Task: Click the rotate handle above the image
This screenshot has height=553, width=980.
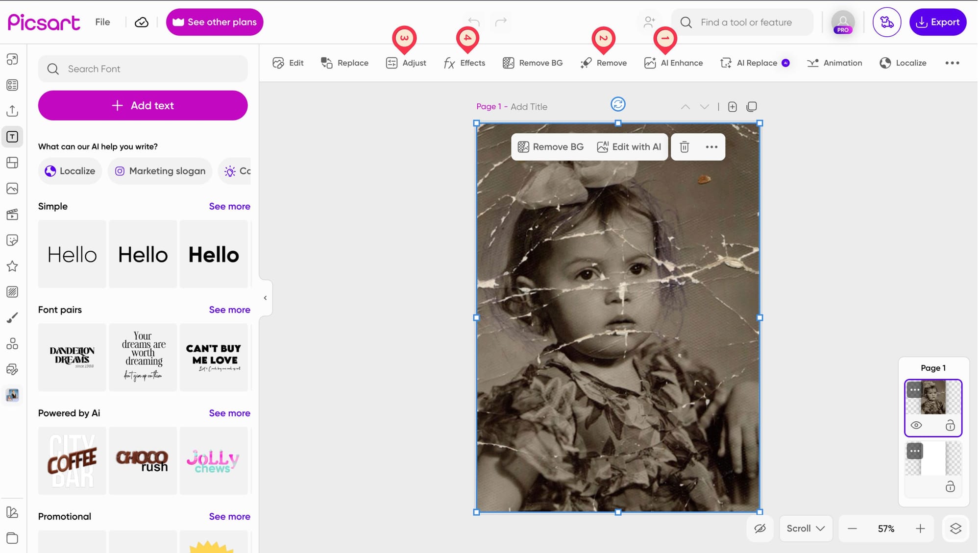Action: [x=618, y=104]
